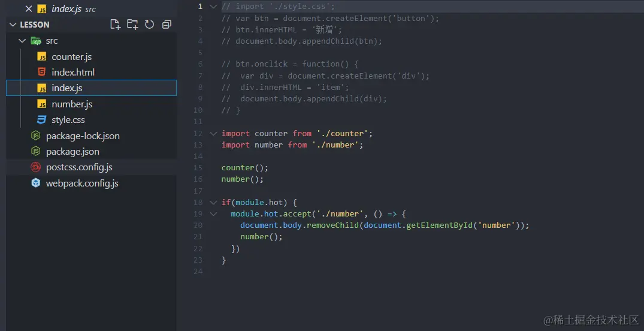Click the webpack icon beside webpack.config.js
The width and height of the screenshot is (644, 331).
[x=36, y=183]
